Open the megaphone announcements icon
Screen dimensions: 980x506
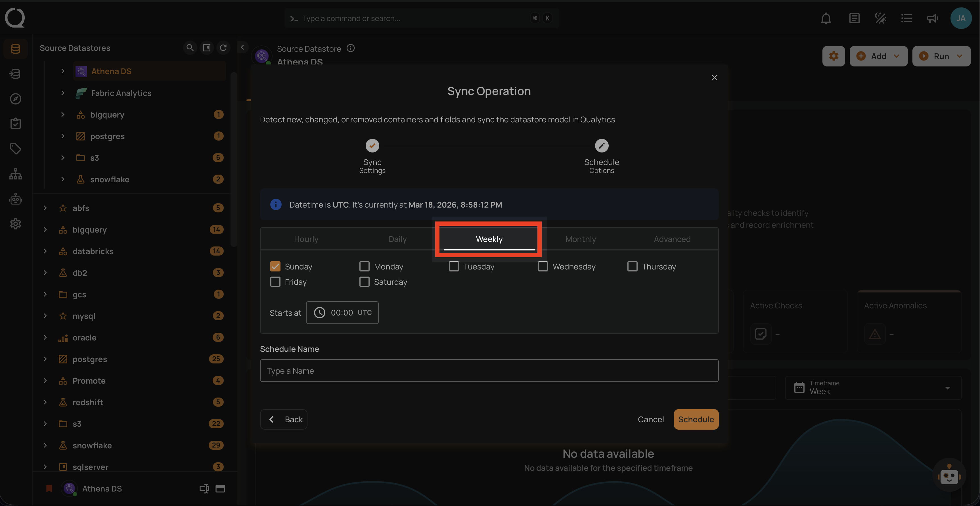click(932, 18)
